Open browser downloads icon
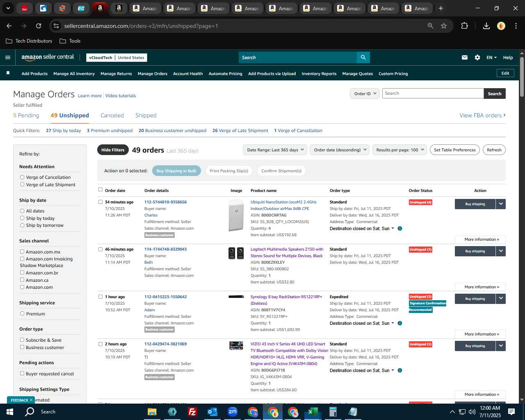 point(486,26)
